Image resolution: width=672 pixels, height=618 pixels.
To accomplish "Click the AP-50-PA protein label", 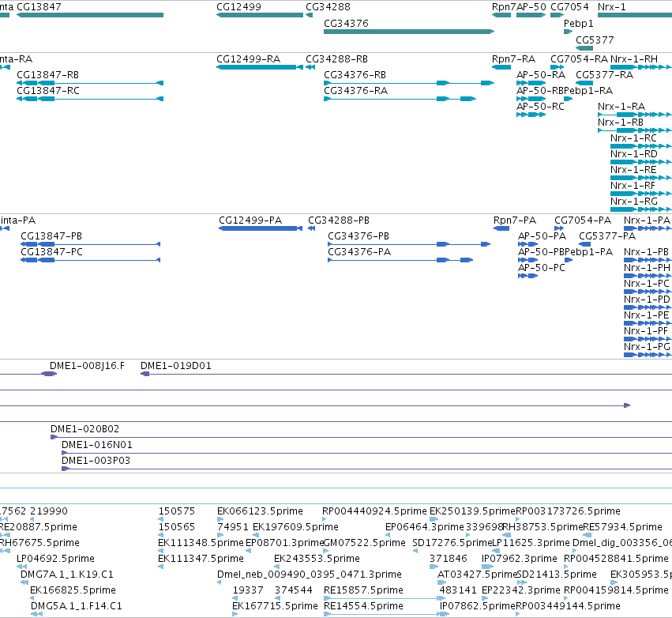I will tap(542, 236).
